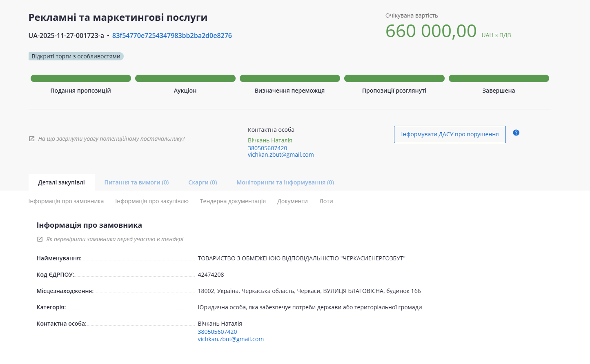The width and height of the screenshot is (590, 364).
Task: Click green contact name Вічкань Наталія
Action: [270, 140]
